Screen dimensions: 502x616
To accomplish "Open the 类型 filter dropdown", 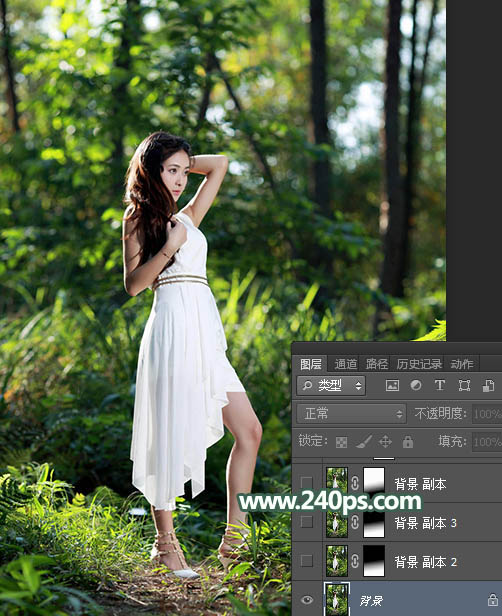I will click(331, 385).
